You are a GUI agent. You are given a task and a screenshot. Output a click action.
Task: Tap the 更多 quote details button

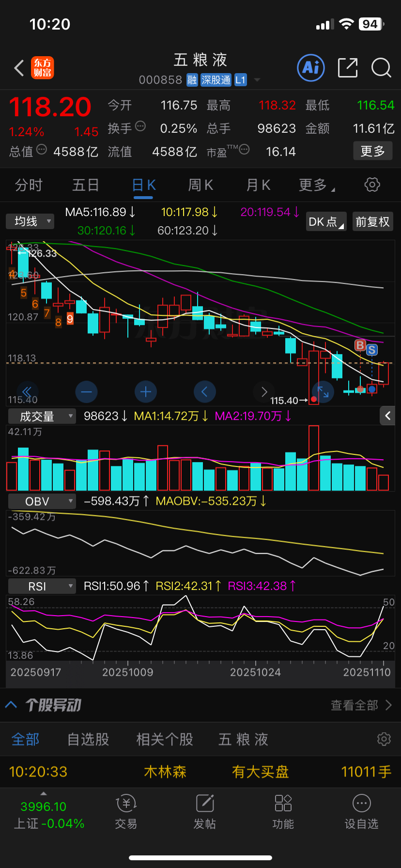click(x=372, y=151)
